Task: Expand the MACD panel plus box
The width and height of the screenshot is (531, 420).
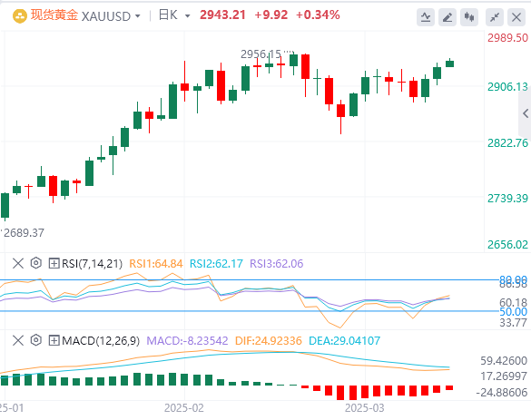Action: 54,340
